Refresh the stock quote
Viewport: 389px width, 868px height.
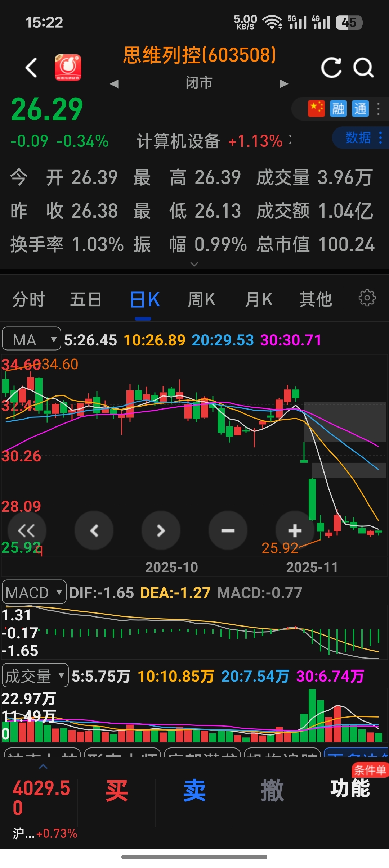[331, 68]
